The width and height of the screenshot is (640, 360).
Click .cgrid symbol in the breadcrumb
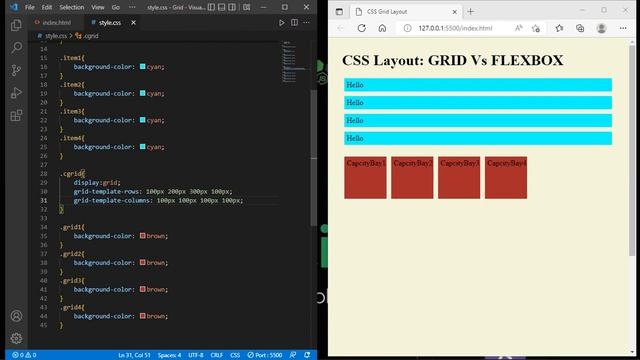pyautogui.click(x=91, y=36)
